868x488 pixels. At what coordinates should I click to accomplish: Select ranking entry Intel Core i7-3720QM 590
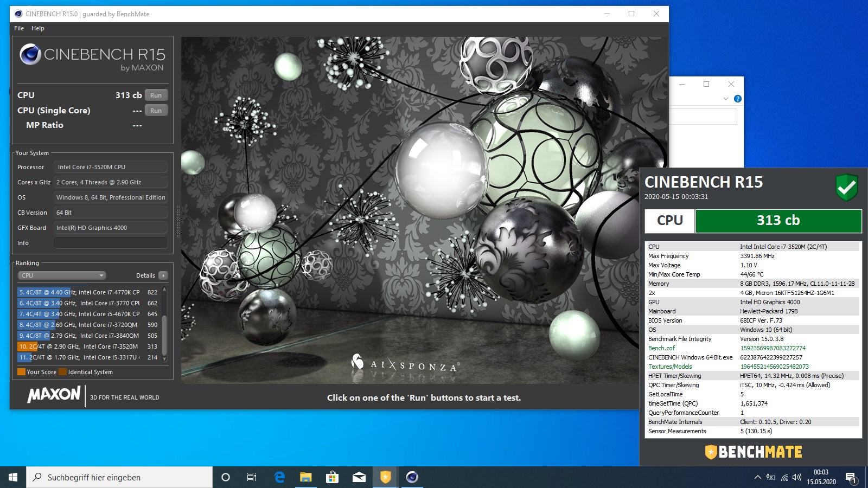[88, 325]
